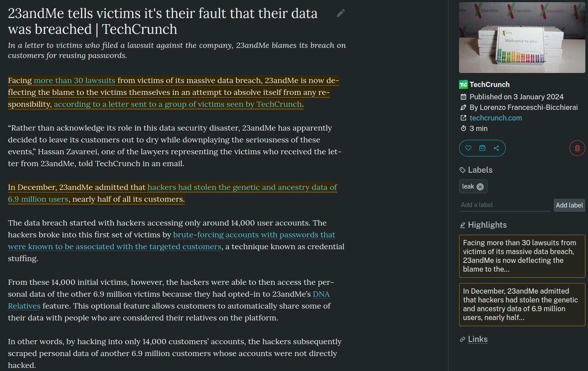
Task: Click the 'leak' label tag
Action: [x=468, y=186]
